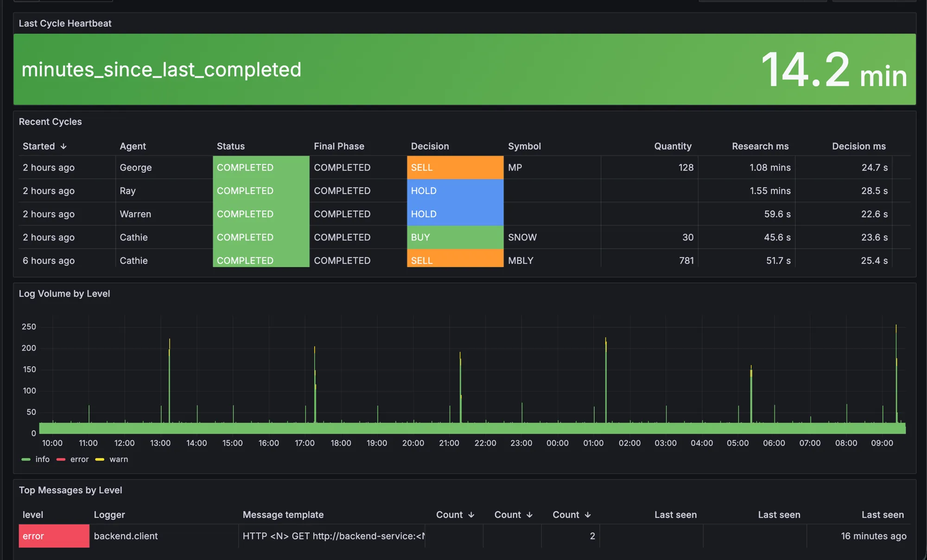This screenshot has height=560, width=927.
Task: Click the 14.2 min heartbeat stat value
Action: [834, 70]
